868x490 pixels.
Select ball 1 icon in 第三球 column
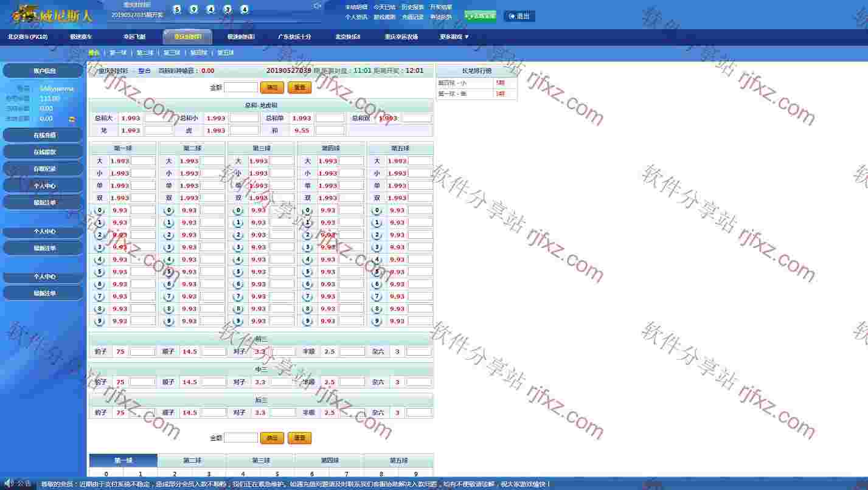coord(238,223)
